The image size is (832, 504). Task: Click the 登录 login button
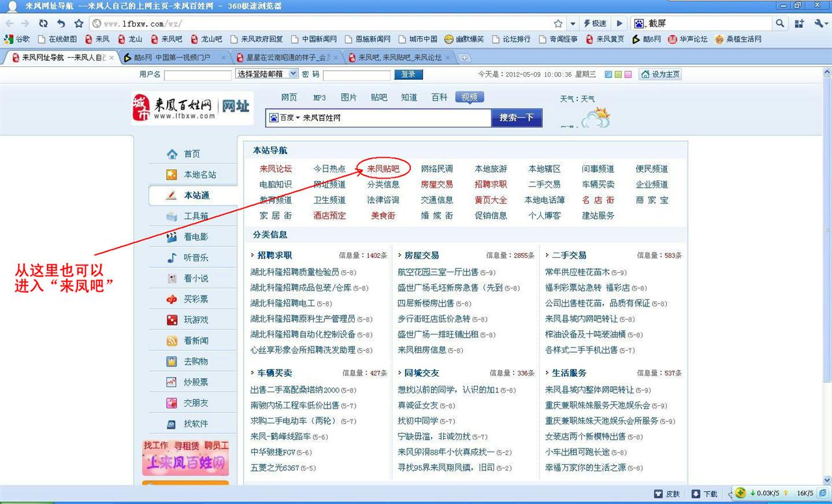pyautogui.click(x=408, y=75)
